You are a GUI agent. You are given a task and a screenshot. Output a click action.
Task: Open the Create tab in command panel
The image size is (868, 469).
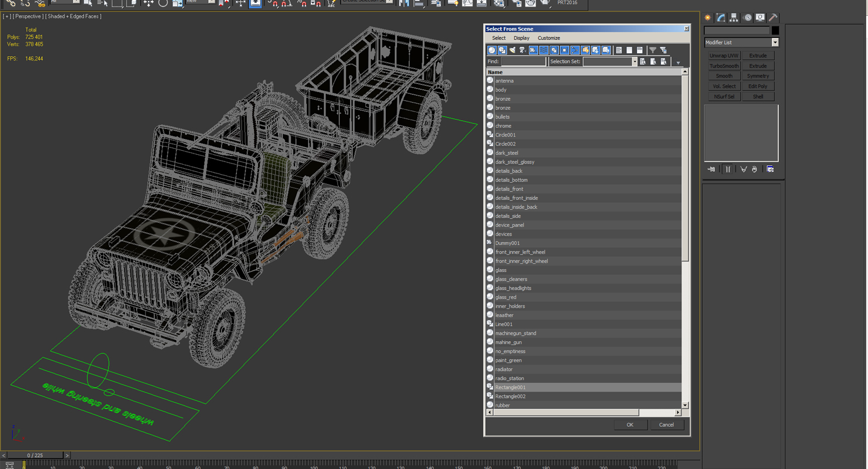708,18
